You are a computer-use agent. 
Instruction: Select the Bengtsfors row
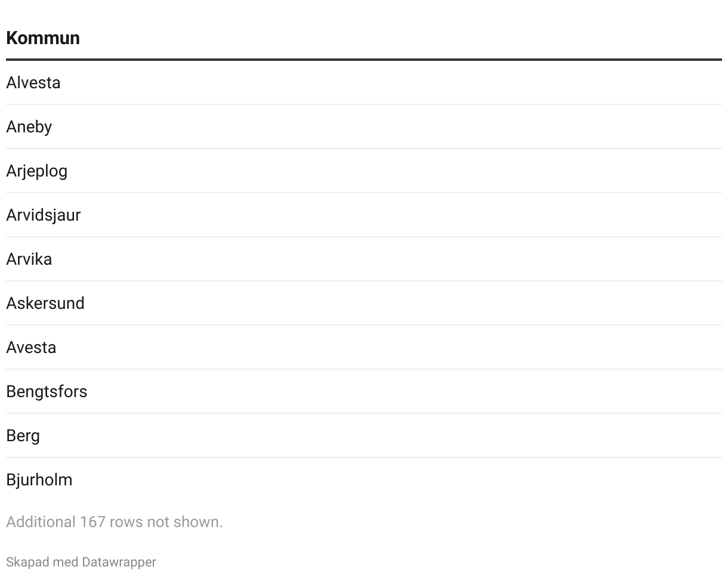(x=47, y=392)
